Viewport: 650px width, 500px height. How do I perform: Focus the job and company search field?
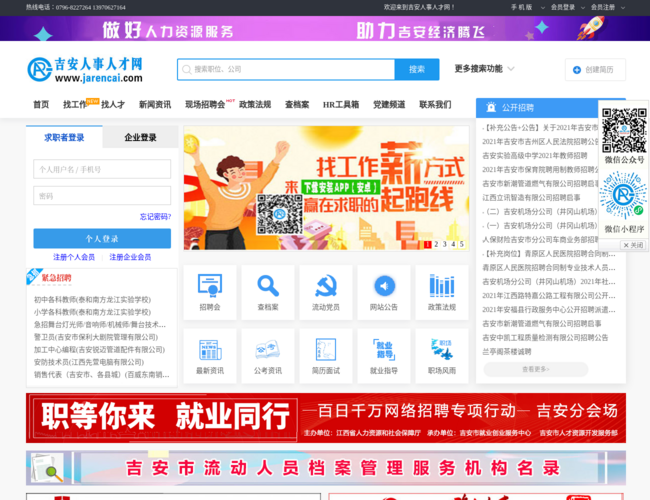(286, 69)
